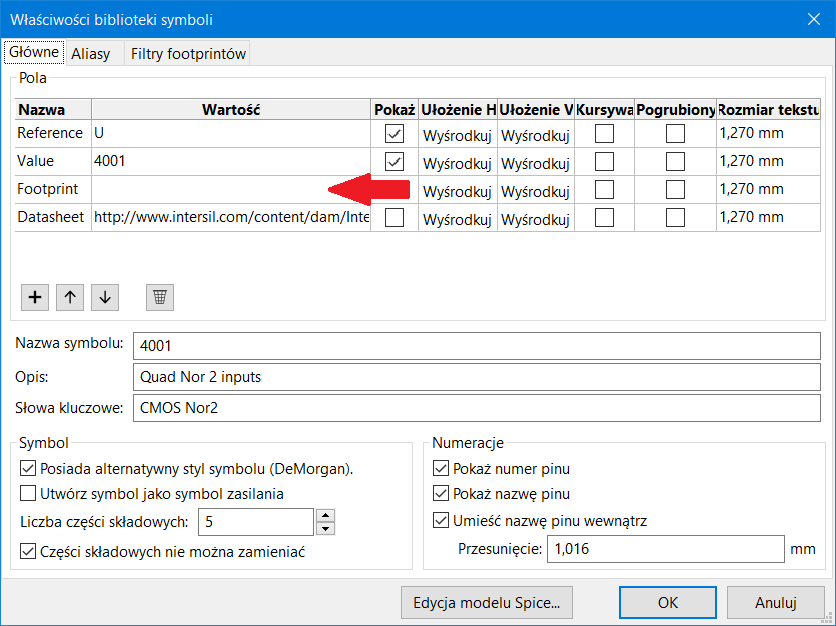Toggle Pogrubiony checkbox for Reference row

676,134
